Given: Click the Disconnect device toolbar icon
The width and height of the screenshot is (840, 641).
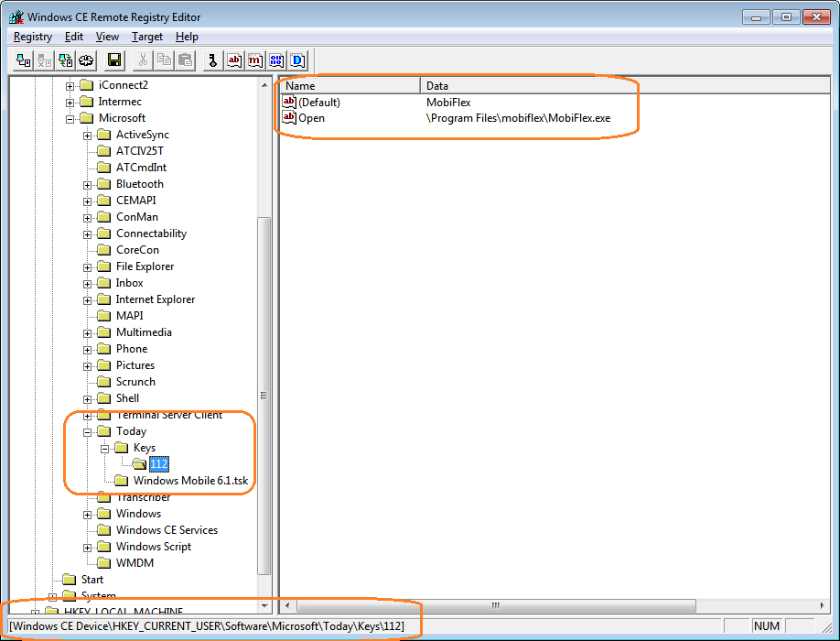Looking at the screenshot, I should coord(45,60).
